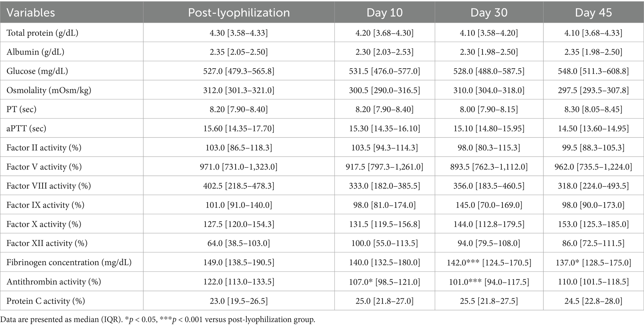Select the Day 10 column header
The width and height of the screenshot is (644, 327).
click(x=384, y=12)
